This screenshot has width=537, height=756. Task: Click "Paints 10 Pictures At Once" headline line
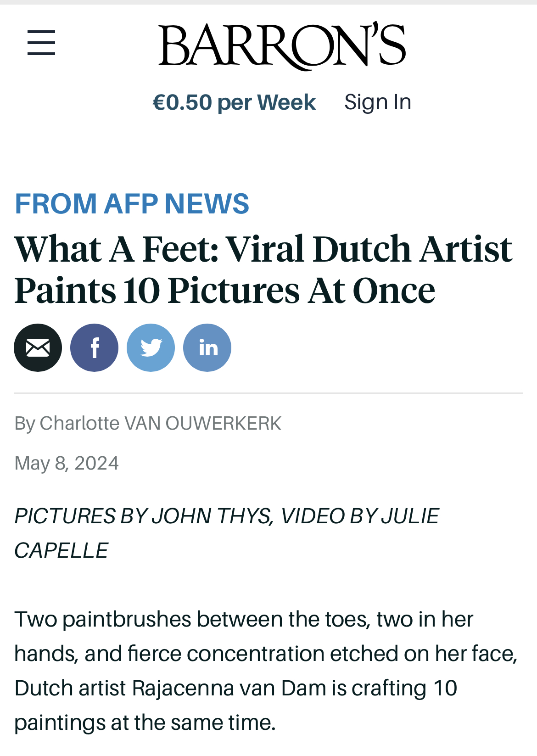(x=225, y=290)
